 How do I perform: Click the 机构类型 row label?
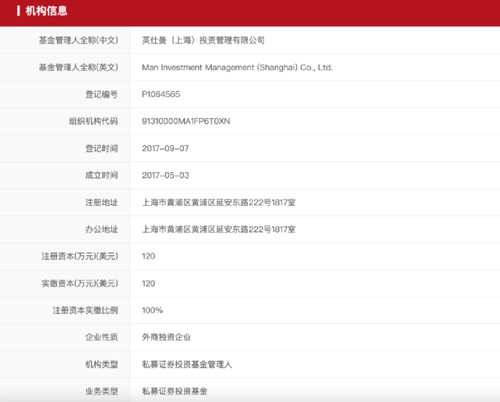101,364
